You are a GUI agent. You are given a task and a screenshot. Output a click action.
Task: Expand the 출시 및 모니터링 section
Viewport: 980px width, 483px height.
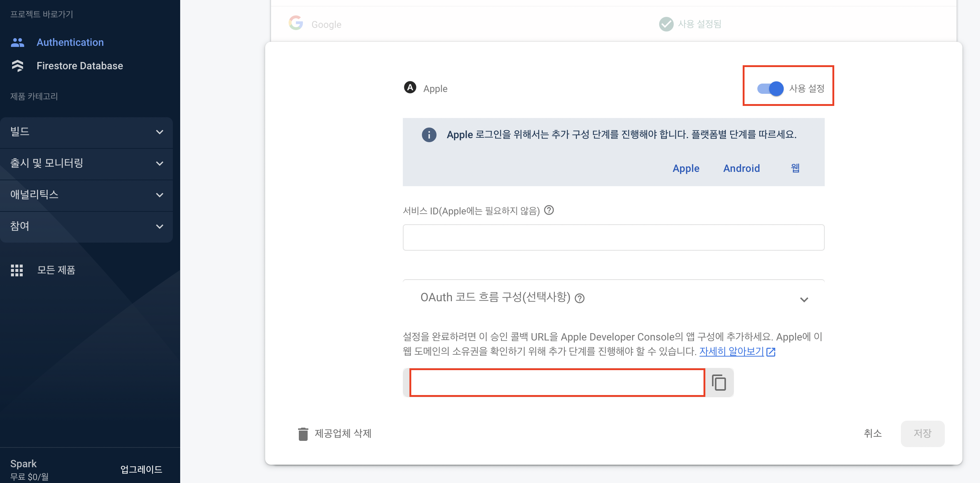click(x=159, y=164)
